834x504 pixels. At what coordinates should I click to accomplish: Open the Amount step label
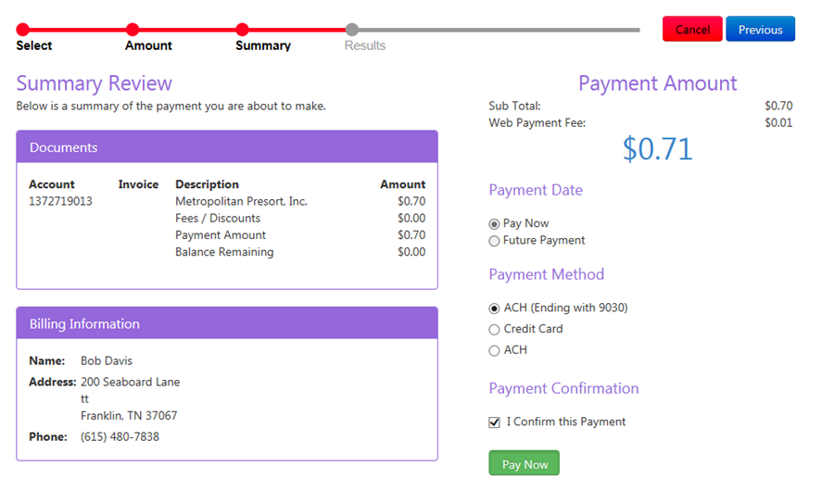point(148,45)
